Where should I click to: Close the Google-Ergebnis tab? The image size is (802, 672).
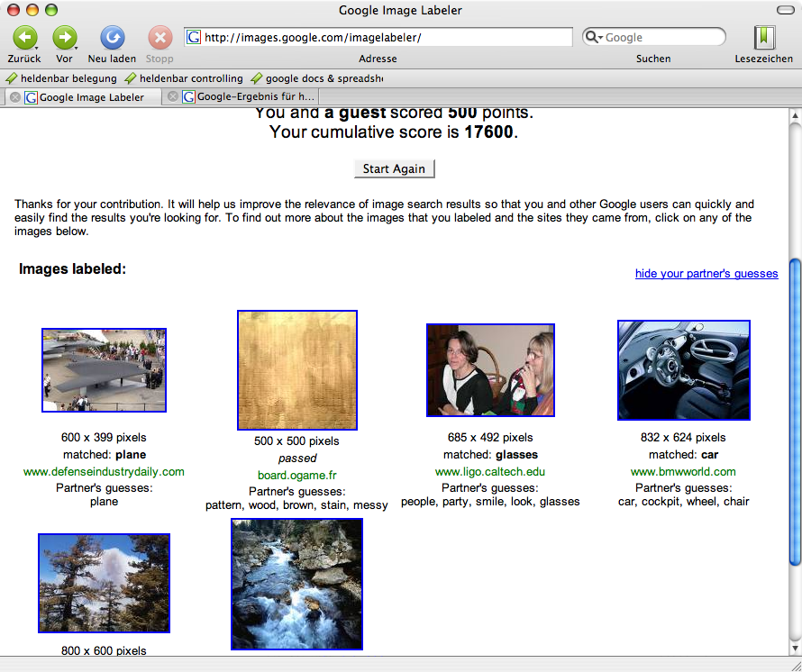pyautogui.click(x=173, y=97)
